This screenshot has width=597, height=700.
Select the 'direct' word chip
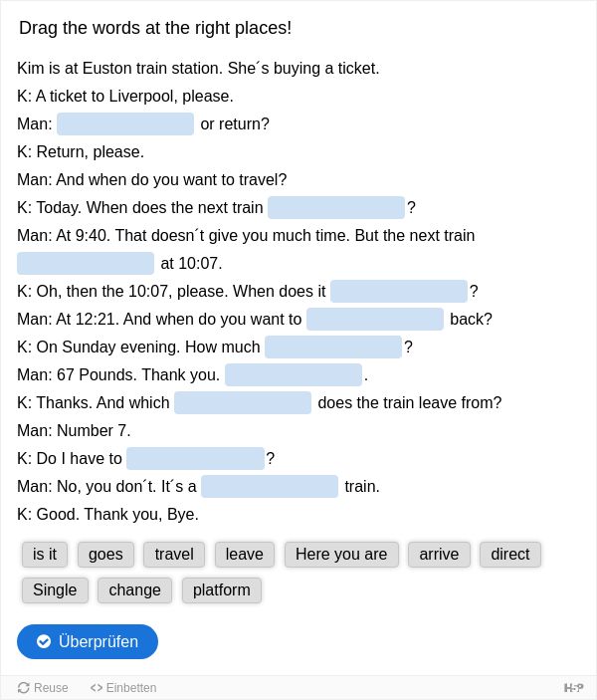[x=510, y=555]
